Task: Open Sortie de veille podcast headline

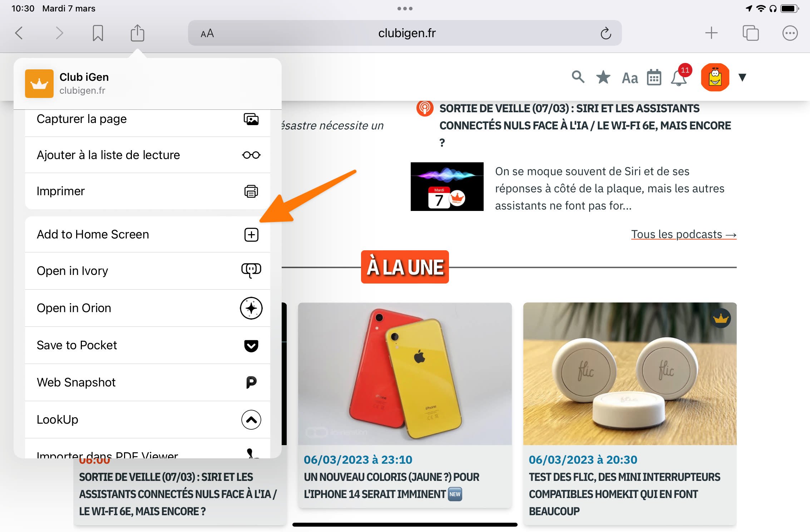Action: click(x=585, y=125)
